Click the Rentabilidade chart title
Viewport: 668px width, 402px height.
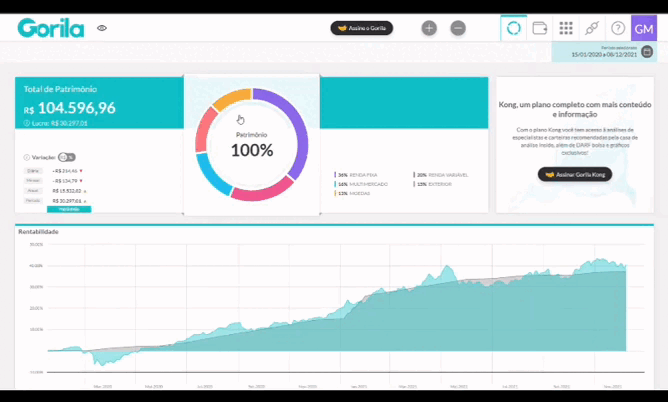[x=38, y=232]
